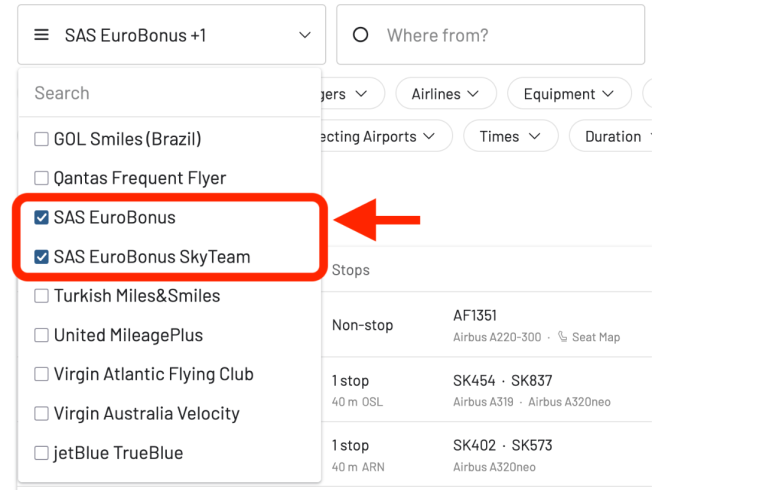The image size is (768, 490).
Task: Check the United MileagePlus option
Action: (41, 335)
